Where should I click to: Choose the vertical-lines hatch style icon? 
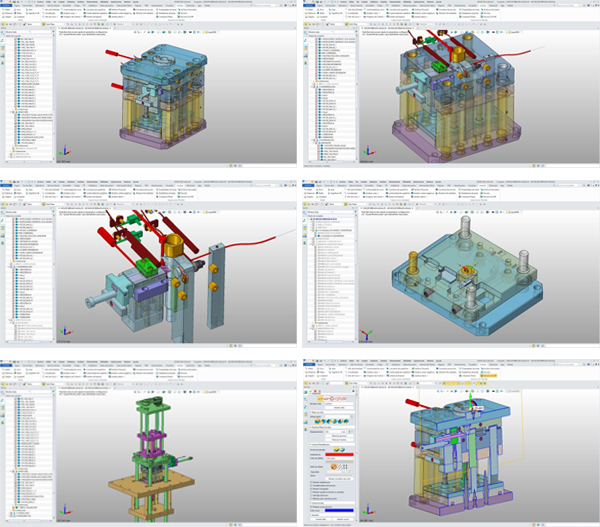click(345, 467)
